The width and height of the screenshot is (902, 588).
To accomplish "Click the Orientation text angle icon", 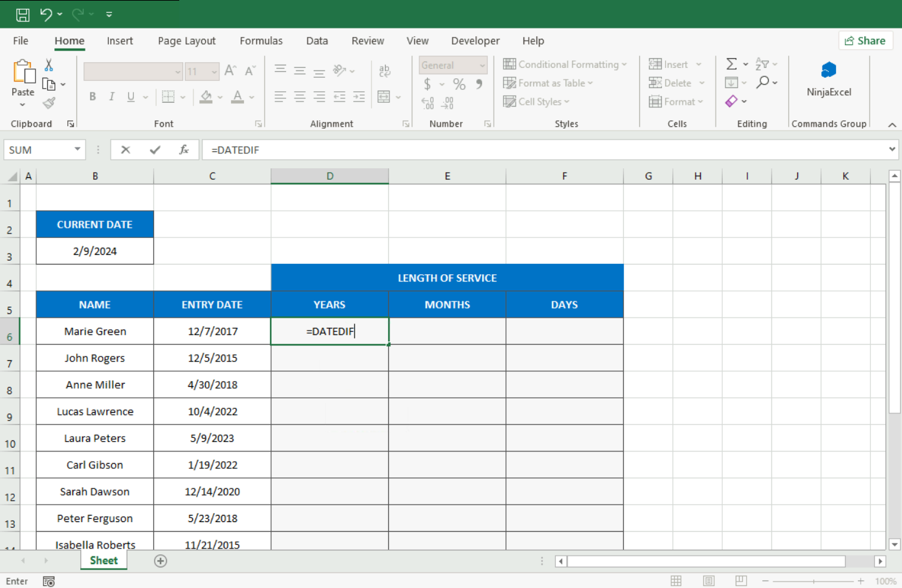I will click(x=340, y=70).
